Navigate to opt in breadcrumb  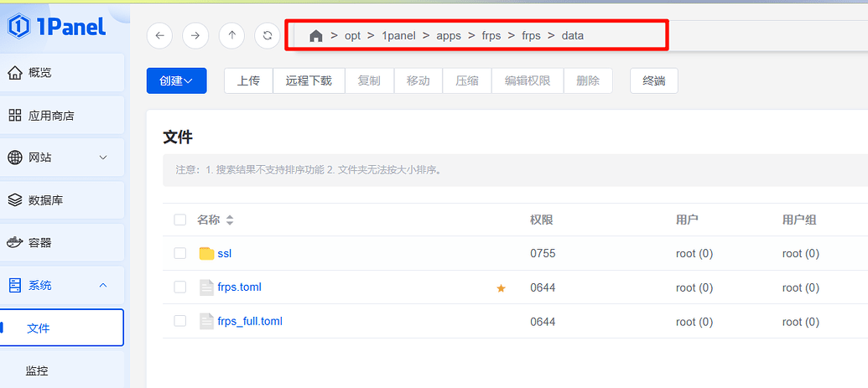[352, 36]
